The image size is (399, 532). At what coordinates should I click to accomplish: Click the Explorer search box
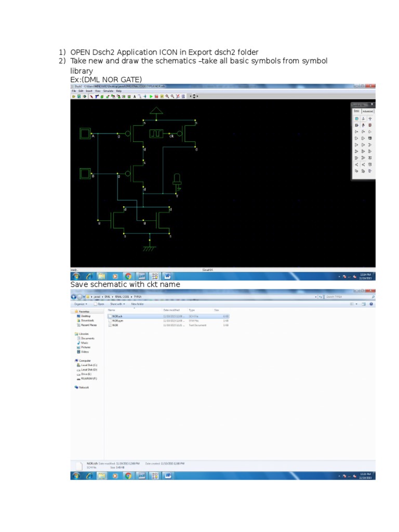coord(350,297)
